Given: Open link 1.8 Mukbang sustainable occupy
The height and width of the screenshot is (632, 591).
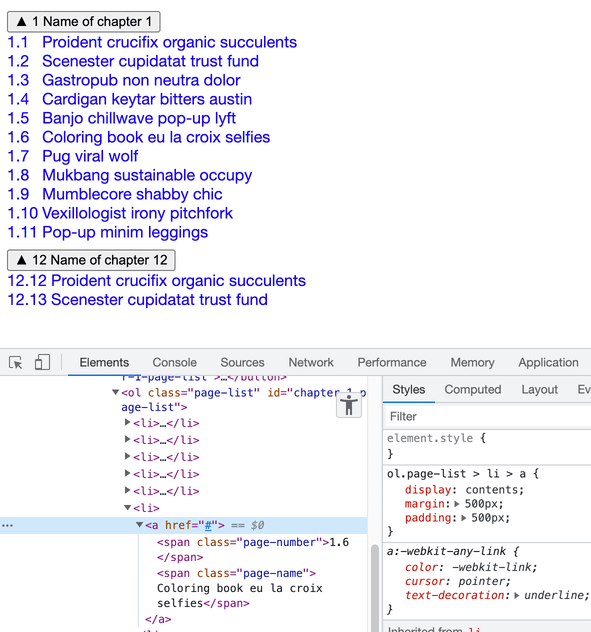Looking at the screenshot, I should click(130, 175).
